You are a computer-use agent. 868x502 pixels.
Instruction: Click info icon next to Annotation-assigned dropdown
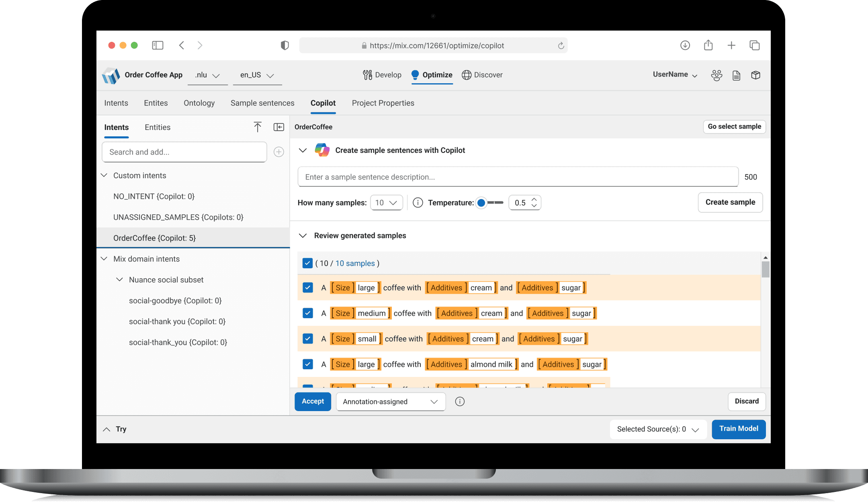pyautogui.click(x=460, y=401)
